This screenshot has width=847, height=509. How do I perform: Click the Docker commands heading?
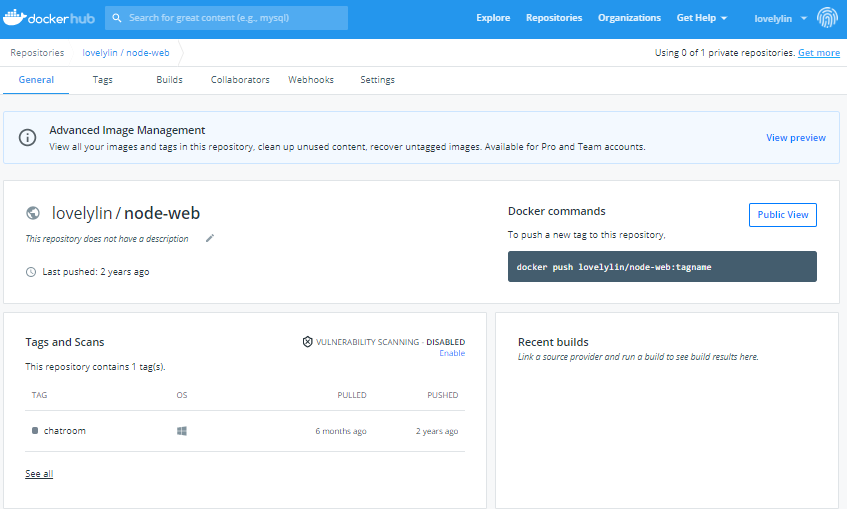[556, 211]
